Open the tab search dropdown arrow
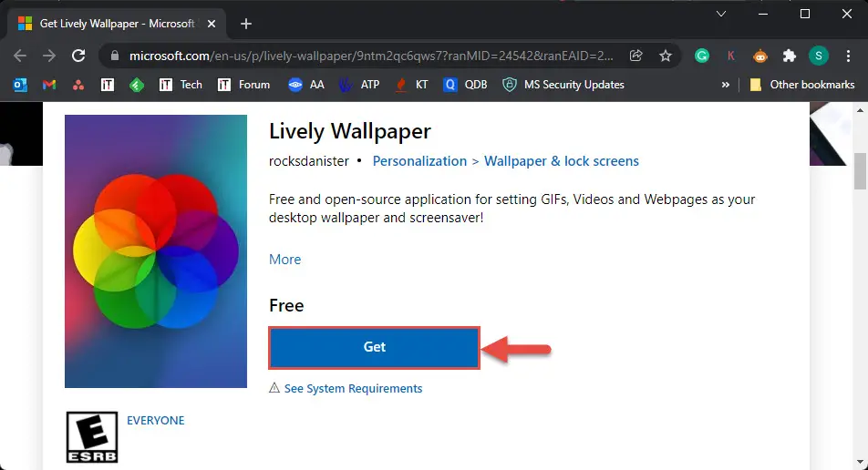 coord(720,14)
